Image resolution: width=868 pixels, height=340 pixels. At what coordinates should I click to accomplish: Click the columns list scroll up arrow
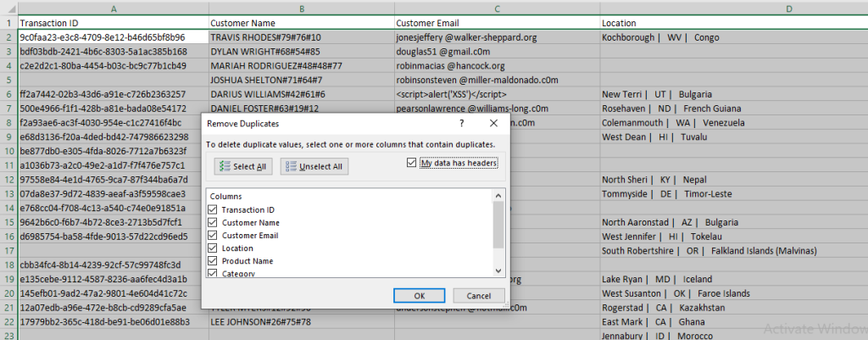click(498, 196)
